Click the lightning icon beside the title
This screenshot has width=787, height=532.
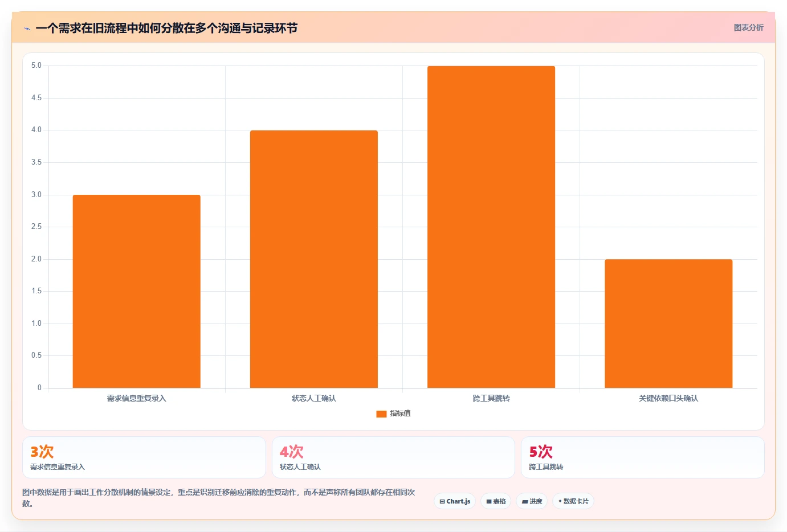click(27, 28)
